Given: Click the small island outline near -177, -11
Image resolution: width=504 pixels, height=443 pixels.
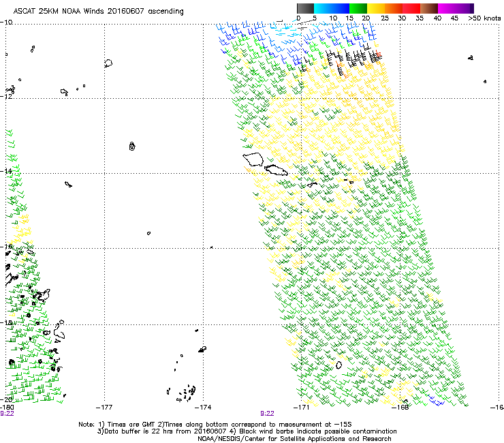Looking at the screenshot, I should click(x=108, y=63).
